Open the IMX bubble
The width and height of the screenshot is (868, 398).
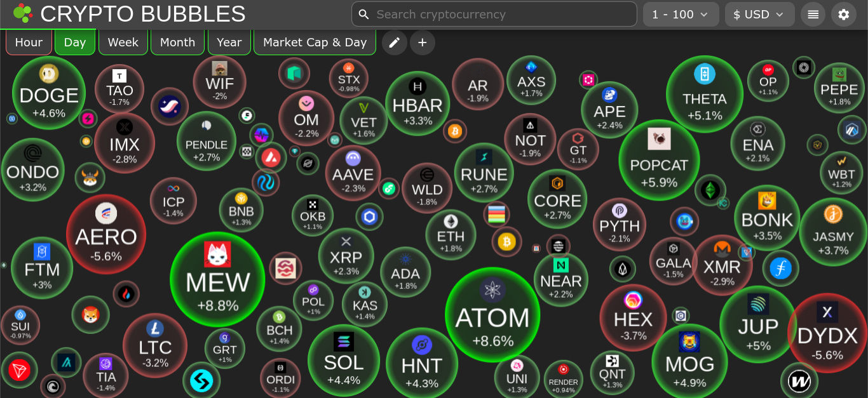125,143
